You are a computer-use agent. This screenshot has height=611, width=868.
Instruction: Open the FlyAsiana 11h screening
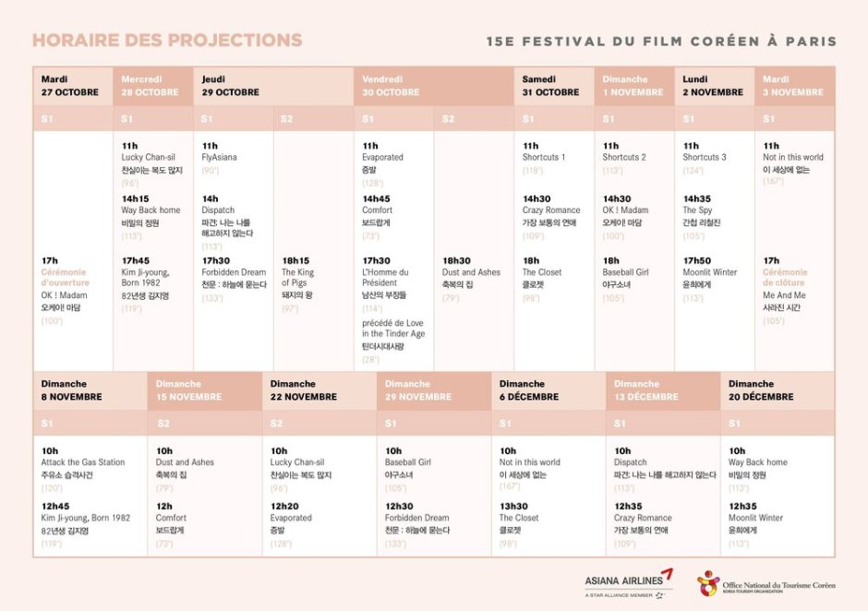coord(220,157)
